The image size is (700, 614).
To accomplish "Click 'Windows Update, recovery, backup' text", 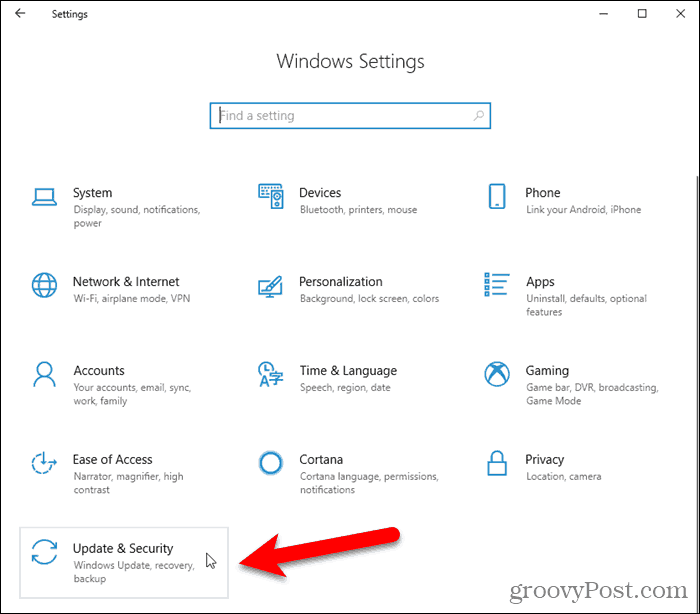I will pyautogui.click(x=134, y=572).
